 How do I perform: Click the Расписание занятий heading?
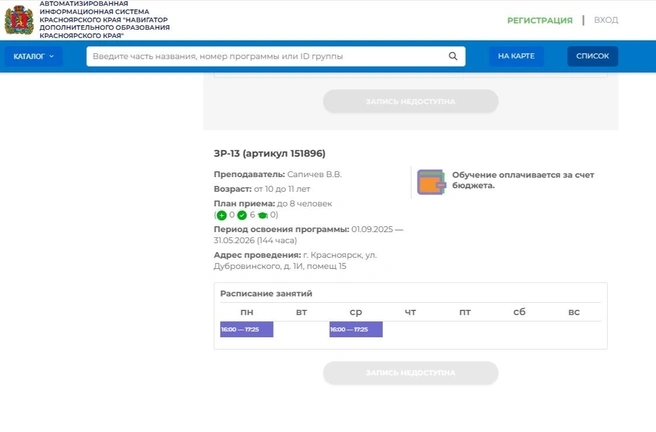(x=266, y=294)
